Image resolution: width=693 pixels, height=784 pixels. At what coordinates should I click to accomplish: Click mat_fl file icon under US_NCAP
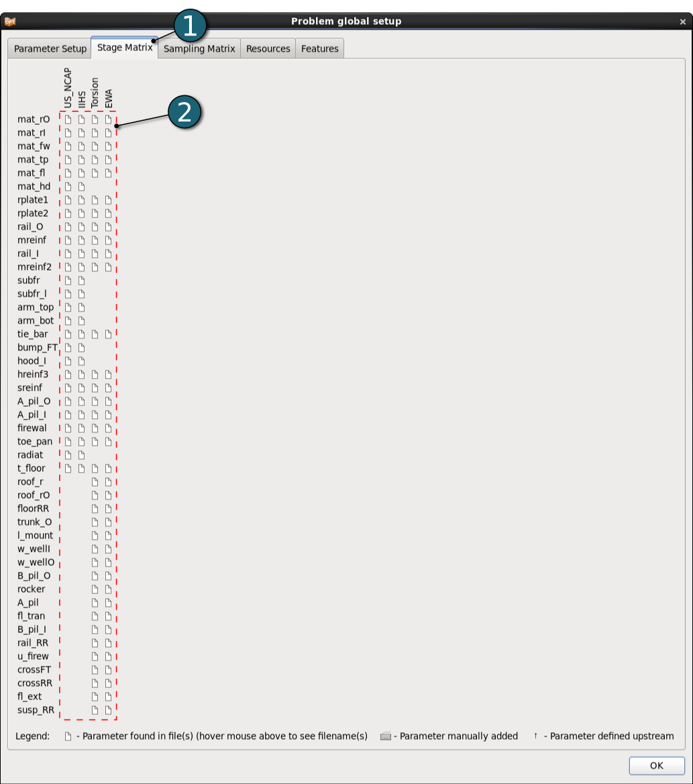[68, 173]
